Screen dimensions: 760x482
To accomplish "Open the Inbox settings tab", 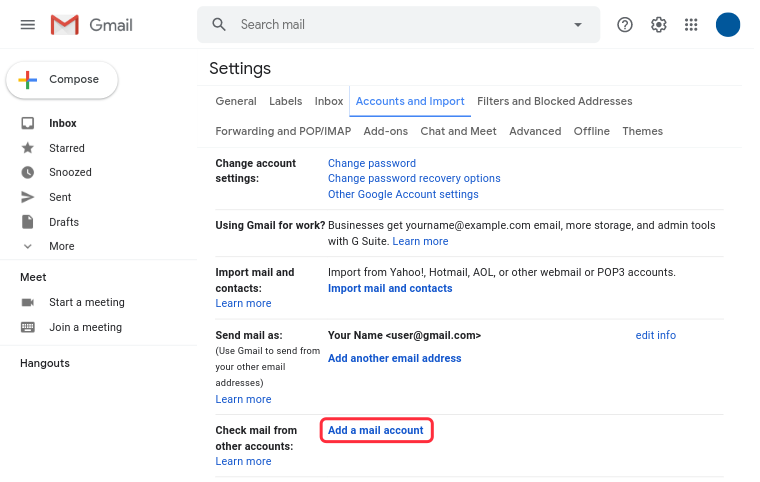I will pyautogui.click(x=329, y=101).
